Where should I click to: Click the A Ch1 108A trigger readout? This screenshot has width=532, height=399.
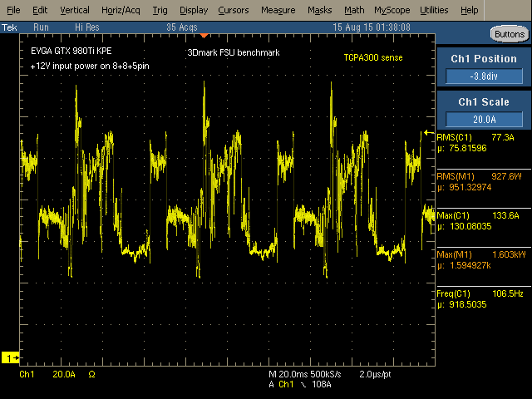click(300, 384)
